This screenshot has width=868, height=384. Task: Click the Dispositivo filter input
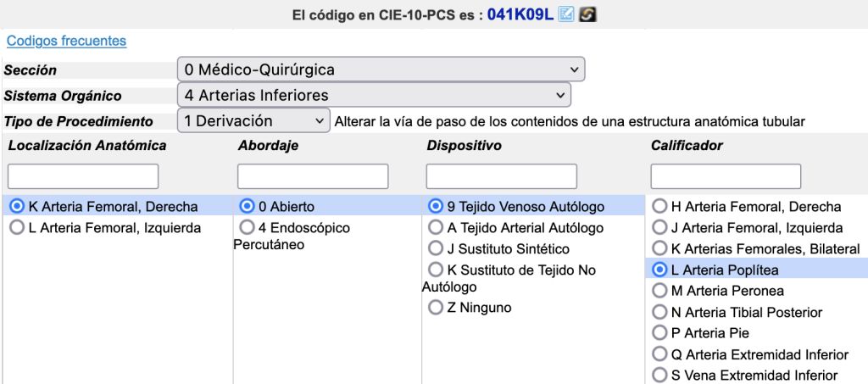pos(501,176)
